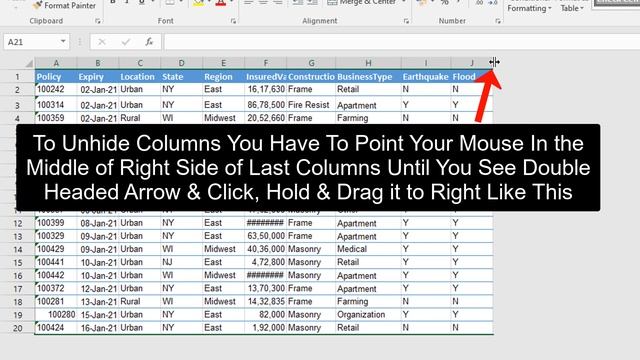Select row 12 header
Viewport: 640px width, 360px height.
tap(18, 224)
